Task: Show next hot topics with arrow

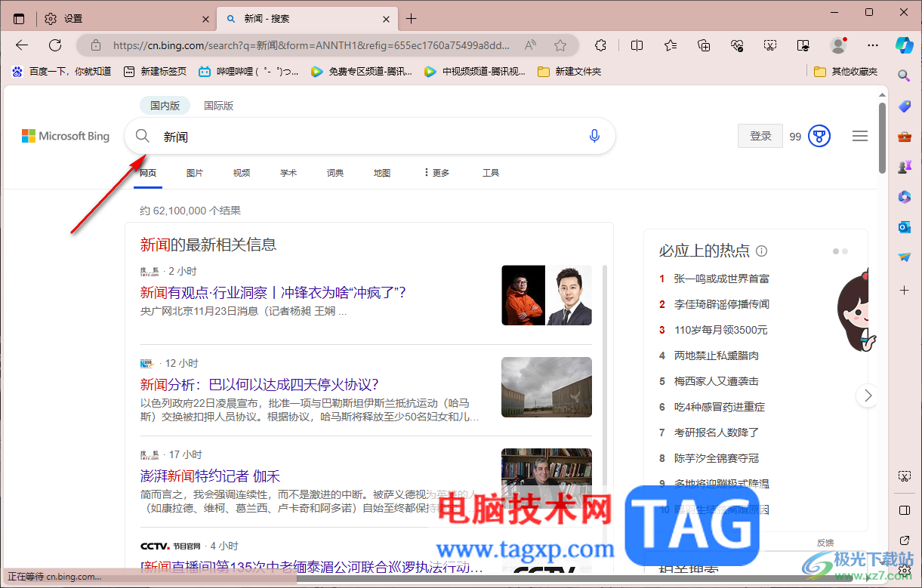Action: [x=868, y=395]
